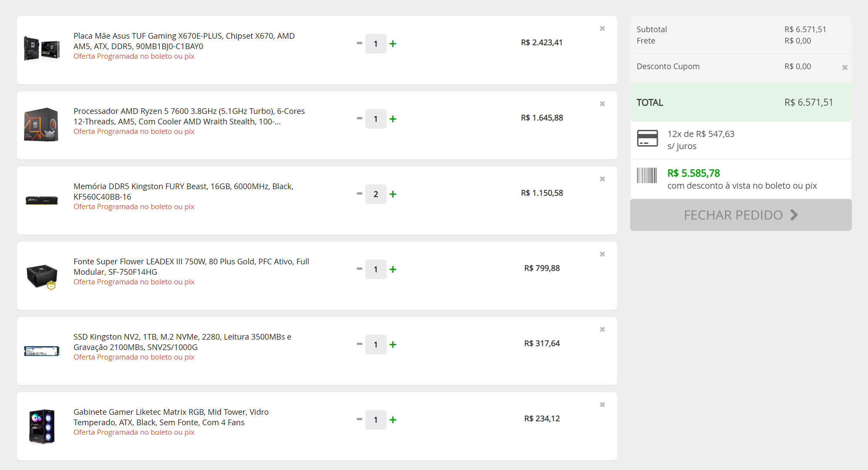Image resolution: width=868 pixels, height=470 pixels.
Task: Open Placa Mãe Asus TUF Gaming product link
Action: [184, 41]
